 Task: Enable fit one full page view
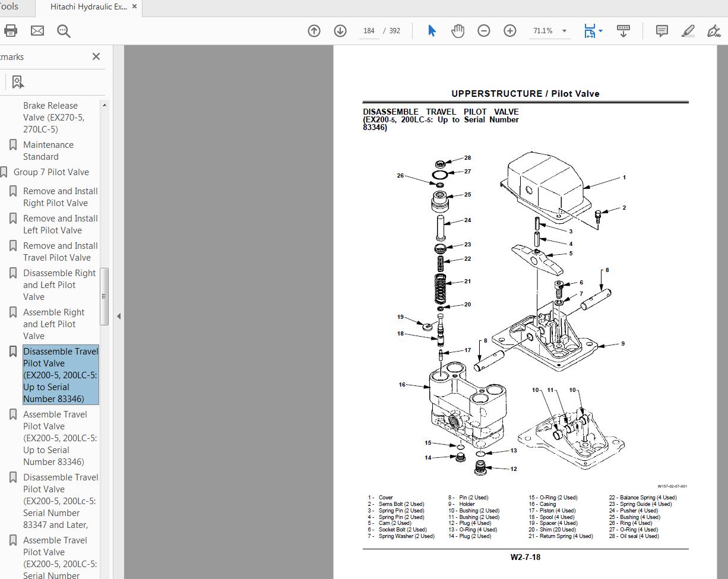590,30
